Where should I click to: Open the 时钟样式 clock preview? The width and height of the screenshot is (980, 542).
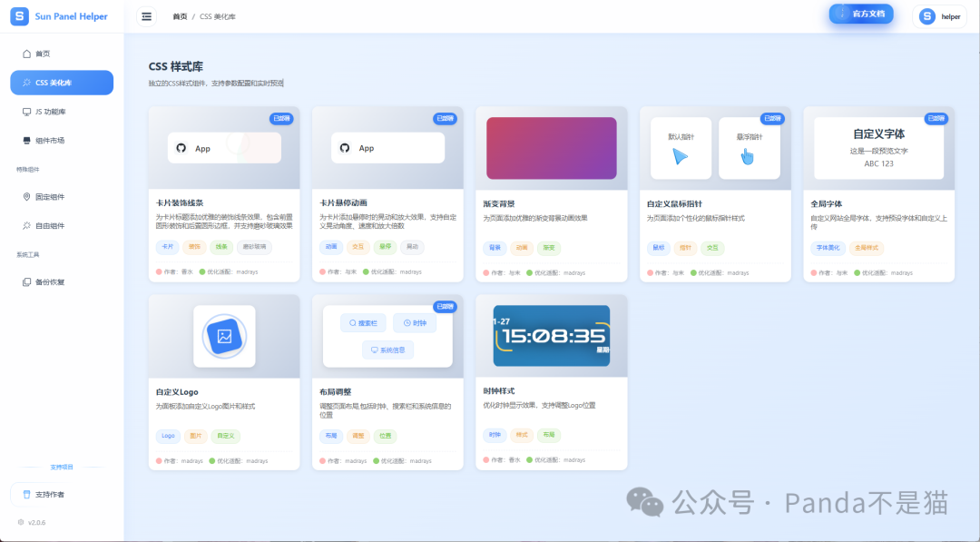tap(551, 336)
